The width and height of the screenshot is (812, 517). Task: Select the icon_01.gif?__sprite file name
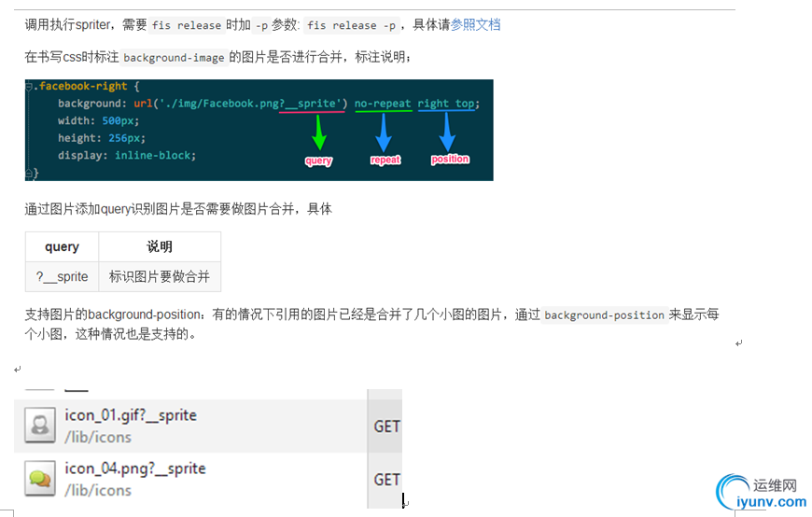[x=131, y=415]
